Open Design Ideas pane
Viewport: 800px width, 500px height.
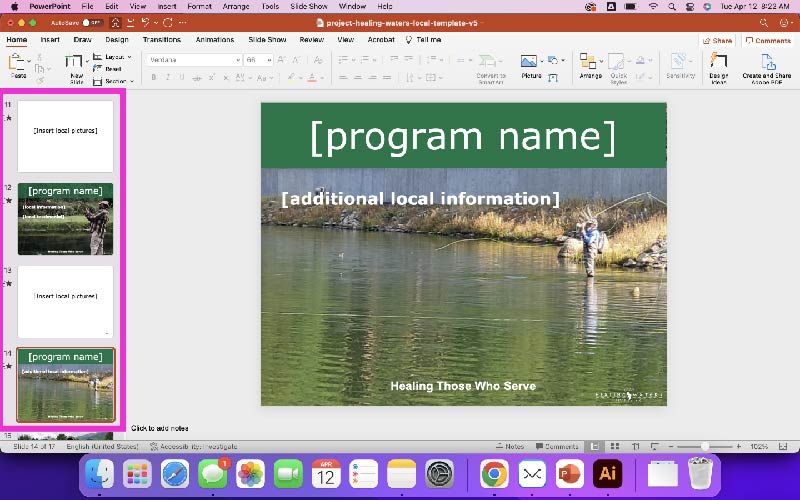pyautogui.click(x=718, y=67)
